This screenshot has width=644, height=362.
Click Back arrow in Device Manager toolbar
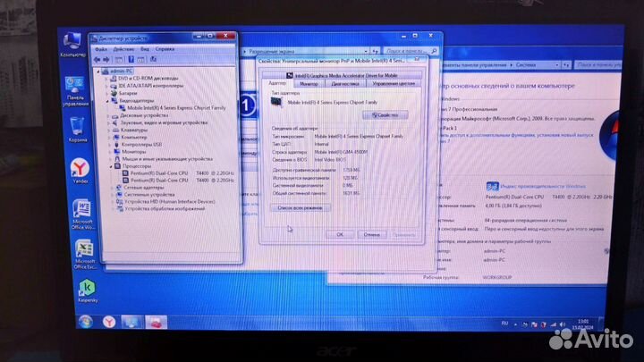coord(97,60)
